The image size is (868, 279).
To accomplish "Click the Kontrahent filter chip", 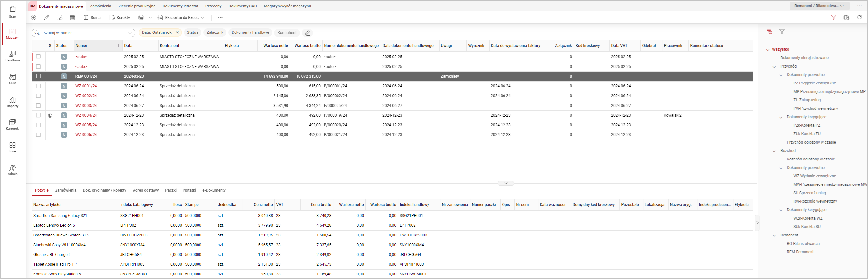I will coord(287,33).
